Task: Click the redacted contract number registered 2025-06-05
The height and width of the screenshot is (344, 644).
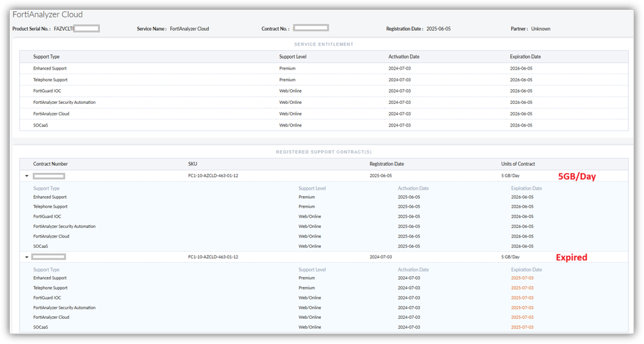Action: pos(49,176)
